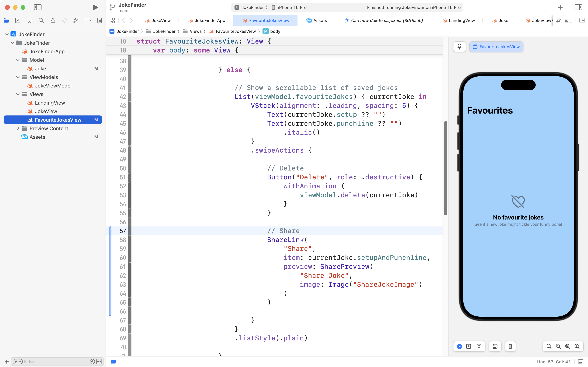Viewport: 588px width, 367px height.
Task: Collapse the Model folder
Action: tap(18, 60)
